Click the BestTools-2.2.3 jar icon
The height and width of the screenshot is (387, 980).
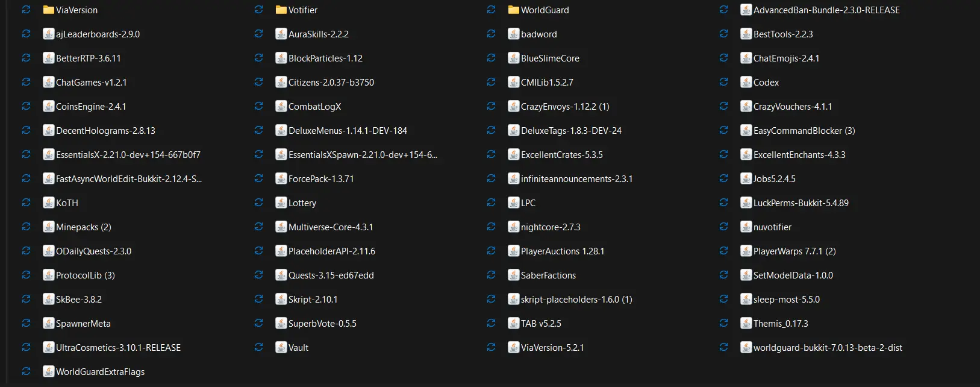point(746,34)
